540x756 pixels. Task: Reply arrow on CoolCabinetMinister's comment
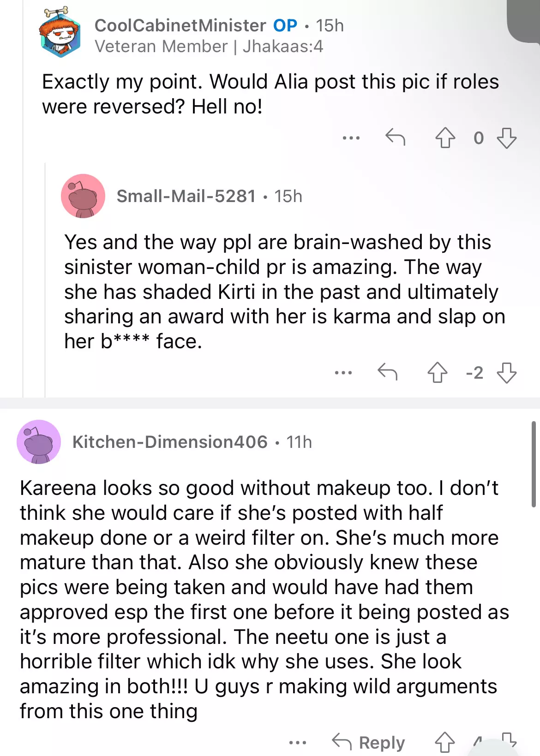tap(395, 137)
